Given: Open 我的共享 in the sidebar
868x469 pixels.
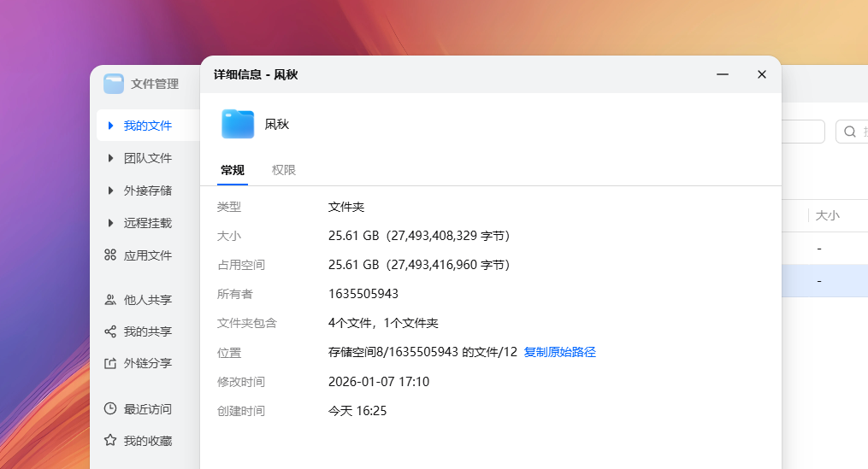Looking at the screenshot, I should (148, 331).
